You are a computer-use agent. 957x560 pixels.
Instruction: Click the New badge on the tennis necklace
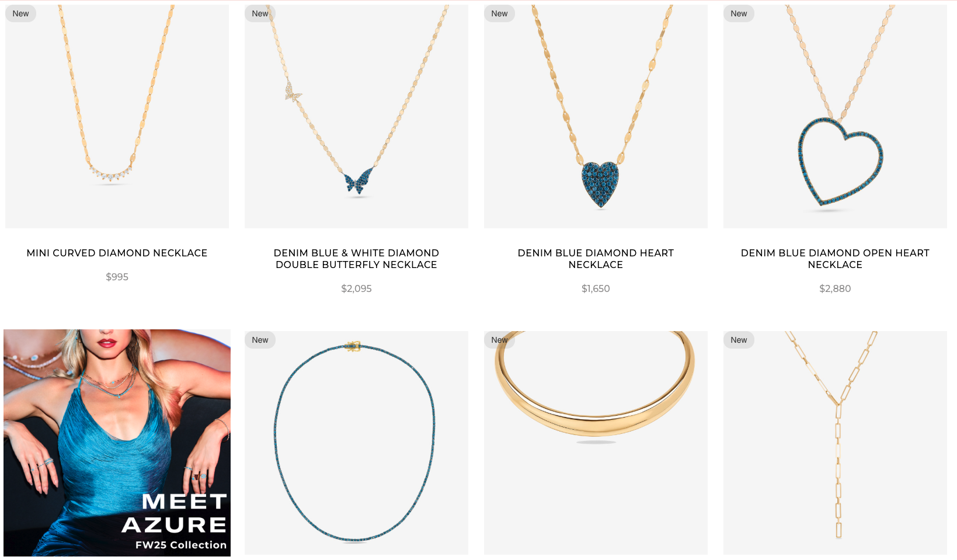(260, 340)
